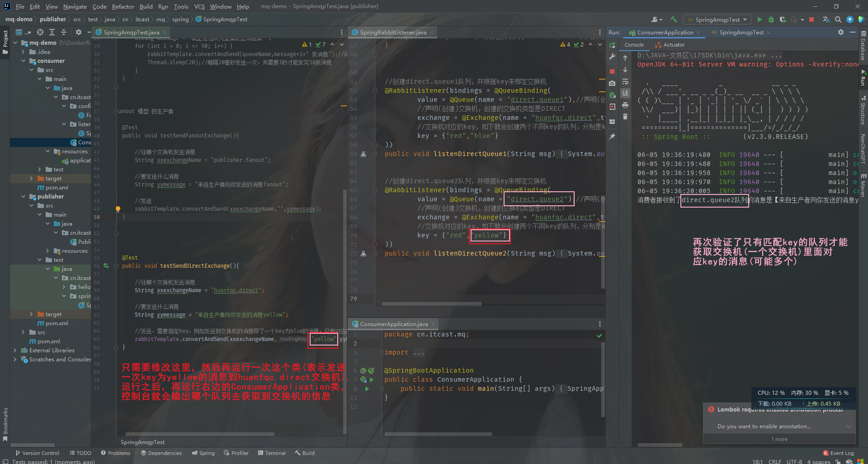
Task: Toggle the Project tool window stripe button
Action: [x=5, y=42]
